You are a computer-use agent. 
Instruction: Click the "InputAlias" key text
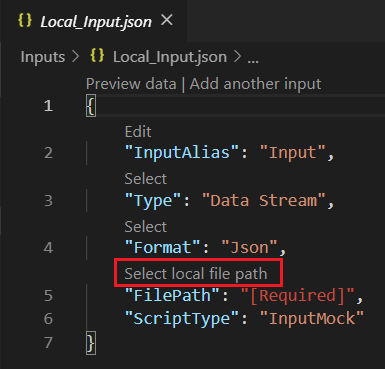[x=182, y=153]
